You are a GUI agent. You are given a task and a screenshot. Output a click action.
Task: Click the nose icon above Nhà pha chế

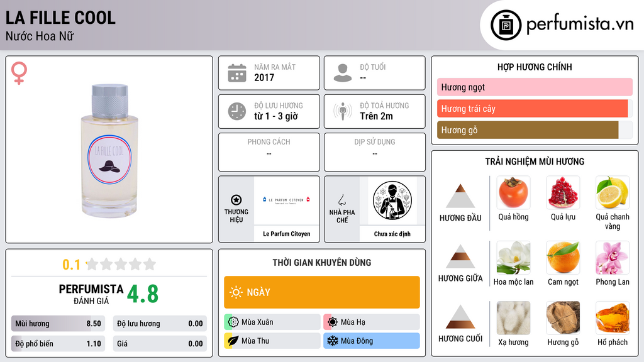coord(341,200)
